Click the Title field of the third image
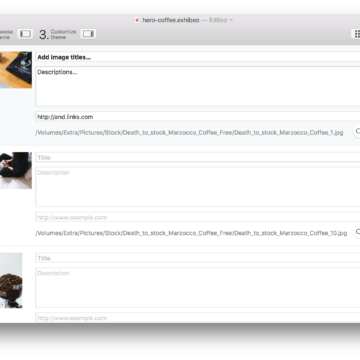 [x=198, y=258]
